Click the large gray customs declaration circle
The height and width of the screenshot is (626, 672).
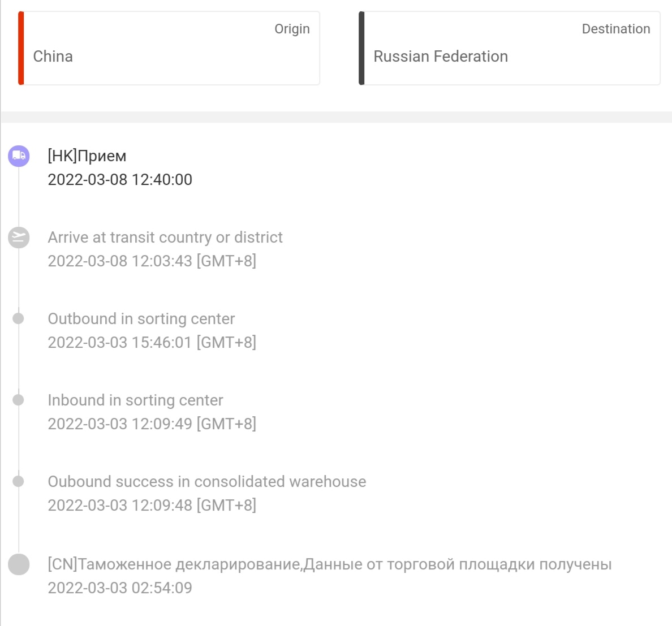pyautogui.click(x=19, y=564)
